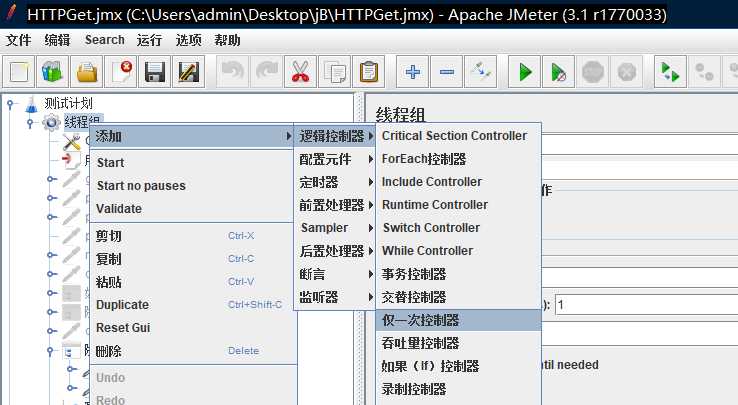The width and height of the screenshot is (738, 405).
Task: Click the Toggle toolbar icon with crossed arrows
Action: pyautogui.click(x=481, y=72)
